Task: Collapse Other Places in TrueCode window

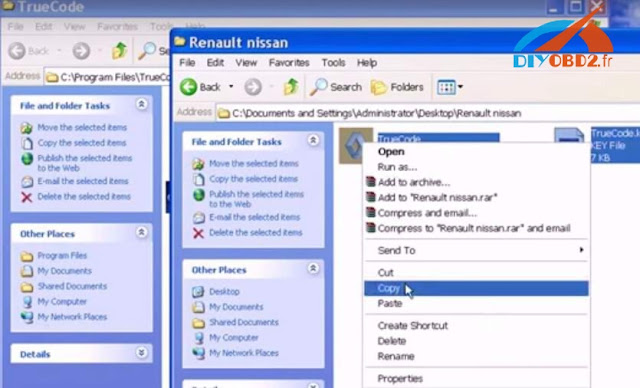Action: 141,233
